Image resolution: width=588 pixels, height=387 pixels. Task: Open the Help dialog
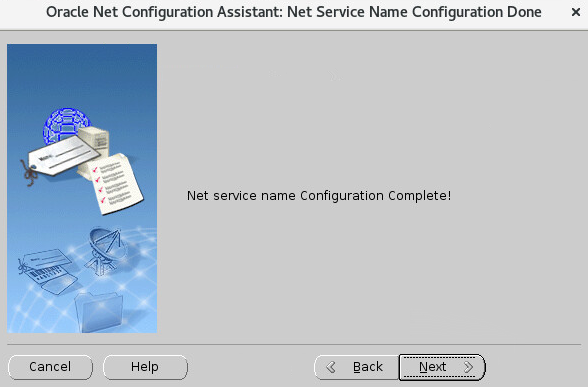[x=145, y=367]
